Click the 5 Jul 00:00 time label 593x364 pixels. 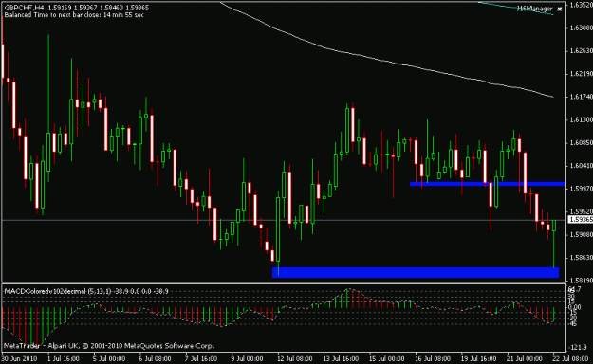(x=109, y=358)
